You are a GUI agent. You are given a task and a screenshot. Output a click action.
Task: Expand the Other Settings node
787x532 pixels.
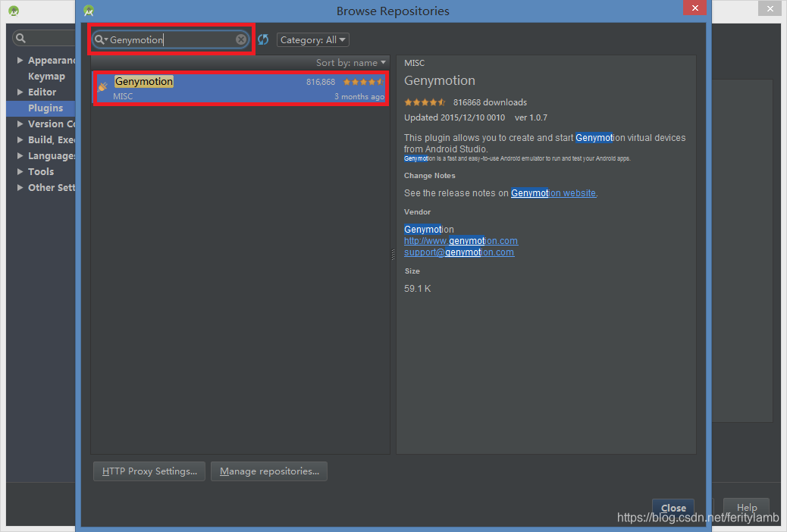[x=20, y=187]
